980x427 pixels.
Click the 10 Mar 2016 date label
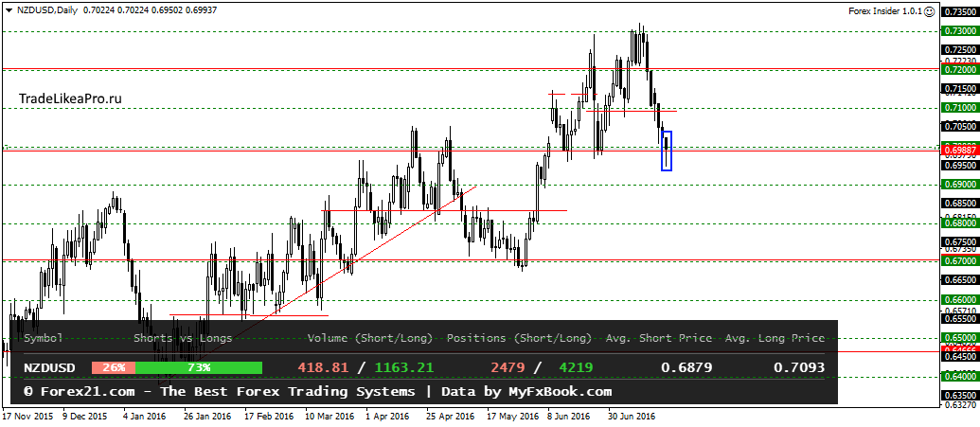coord(330,416)
